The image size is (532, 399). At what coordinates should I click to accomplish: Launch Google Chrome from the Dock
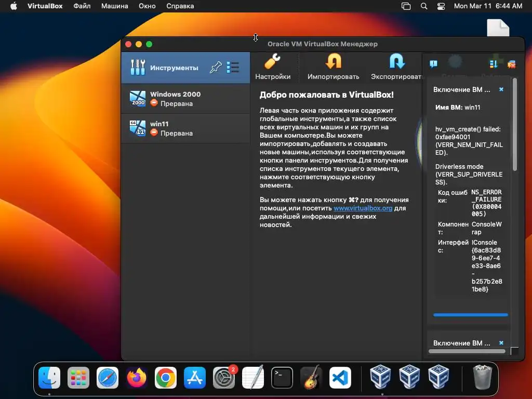click(x=166, y=378)
